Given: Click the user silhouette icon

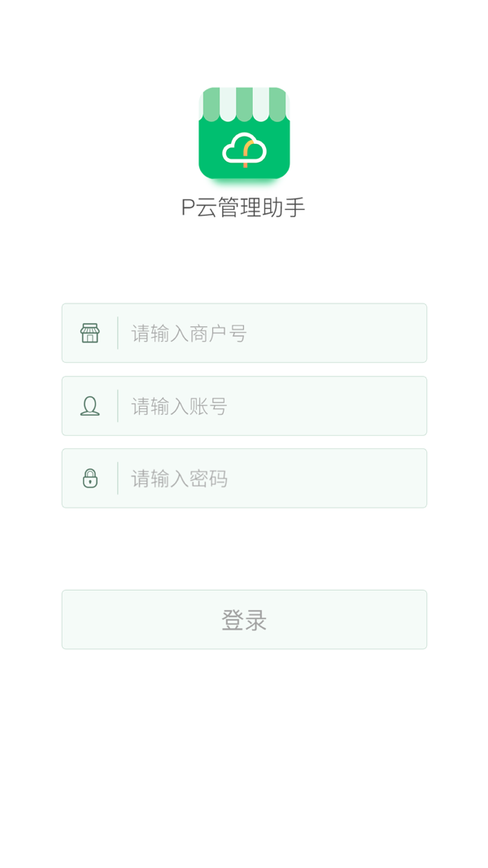Looking at the screenshot, I should click(90, 405).
